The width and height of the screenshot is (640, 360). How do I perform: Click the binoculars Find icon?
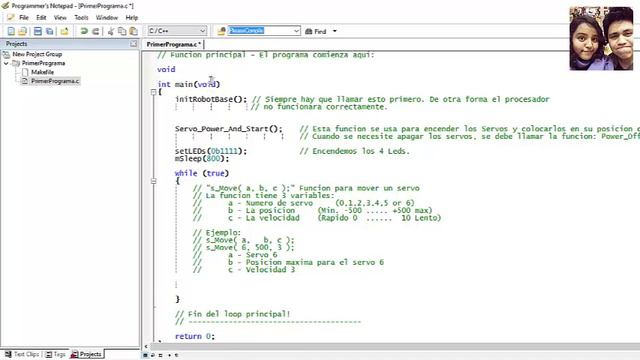[x=309, y=31]
